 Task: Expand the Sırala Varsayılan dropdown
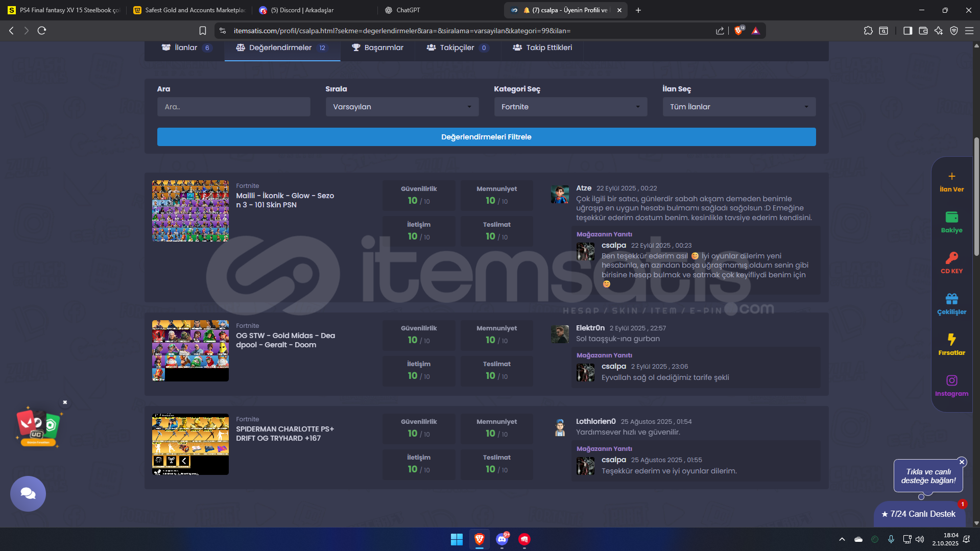click(402, 107)
